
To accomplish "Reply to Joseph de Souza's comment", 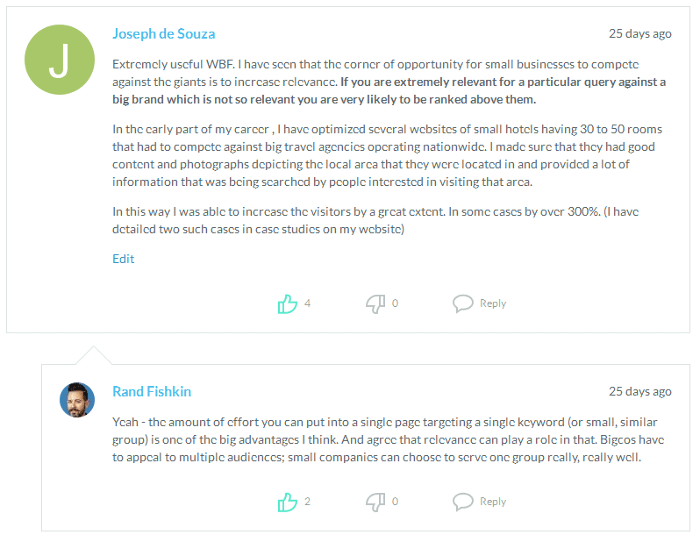I will [493, 303].
